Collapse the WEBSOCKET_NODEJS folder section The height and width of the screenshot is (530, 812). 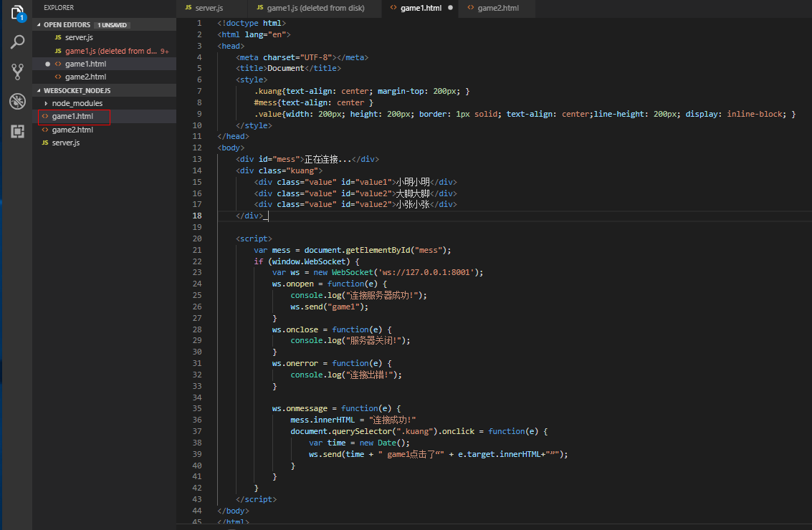(77, 91)
